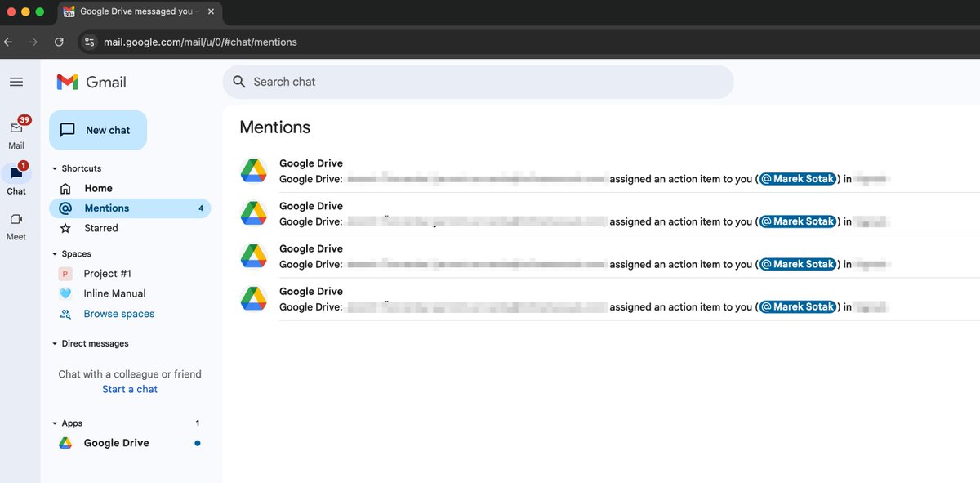Screen dimensions: 980x483
Task: Click @Marek Sotak chip in fourth mention
Action: [798, 307]
